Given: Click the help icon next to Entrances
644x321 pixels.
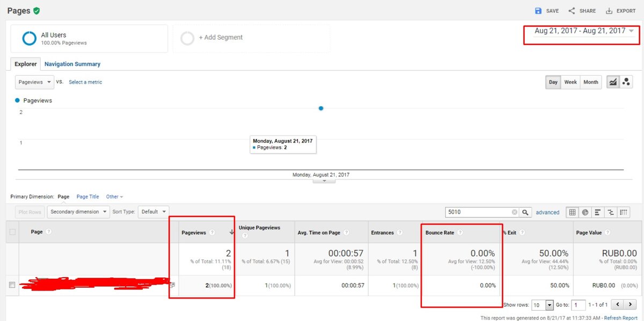Looking at the screenshot, I should click(x=400, y=233).
